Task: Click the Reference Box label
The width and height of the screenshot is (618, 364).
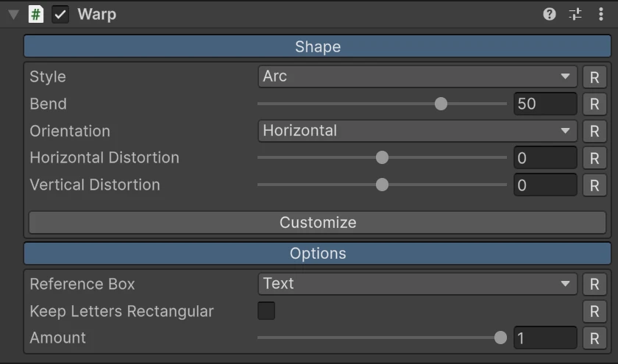Action: click(82, 284)
